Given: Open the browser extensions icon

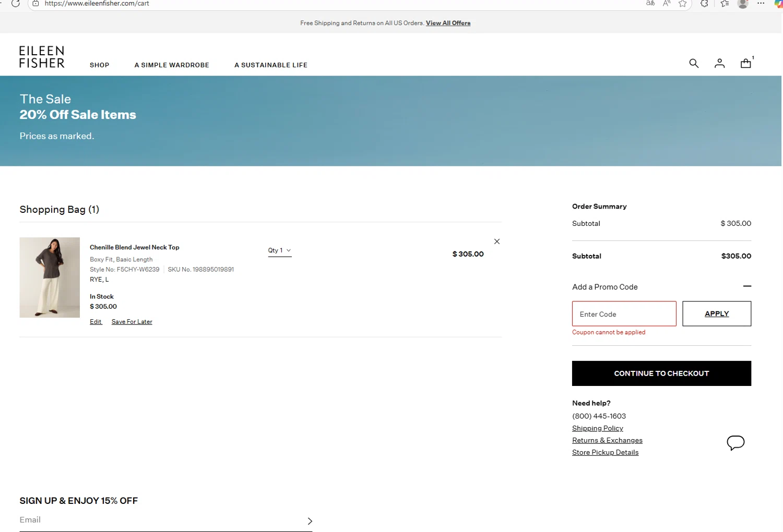Looking at the screenshot, I should [704, 4].
